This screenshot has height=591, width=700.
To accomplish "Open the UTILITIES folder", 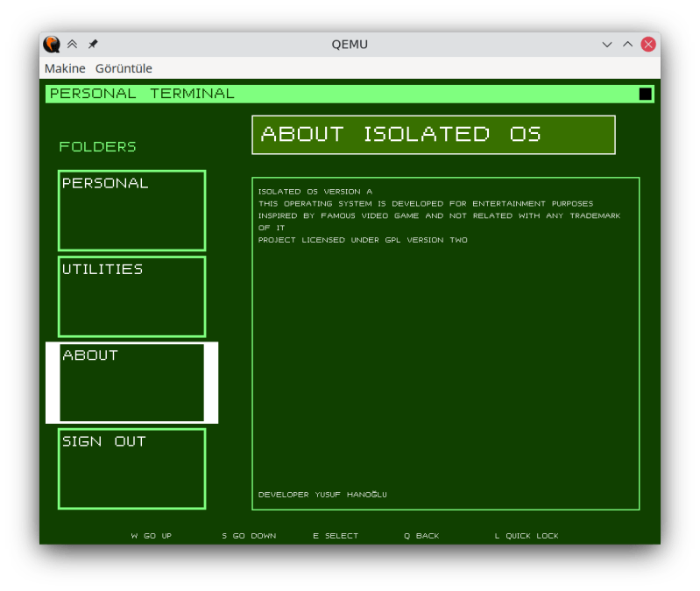I will 131,297.
